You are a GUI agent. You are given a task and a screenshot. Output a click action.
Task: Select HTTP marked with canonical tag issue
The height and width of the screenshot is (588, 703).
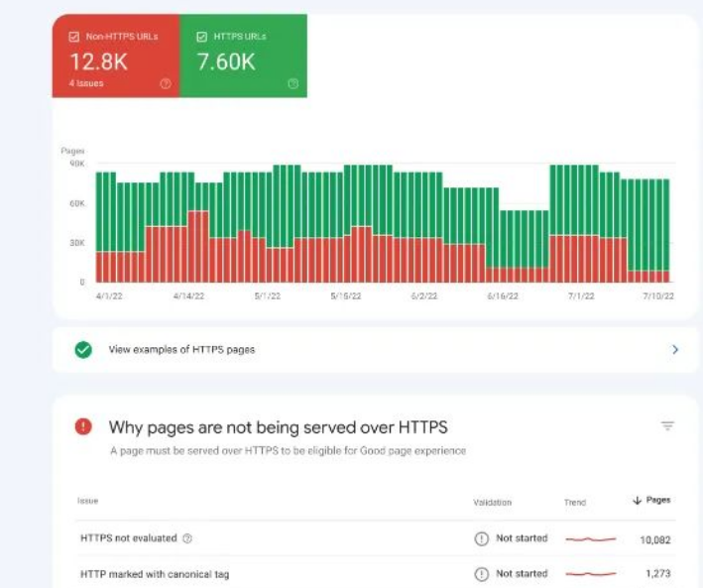[155, 573]
